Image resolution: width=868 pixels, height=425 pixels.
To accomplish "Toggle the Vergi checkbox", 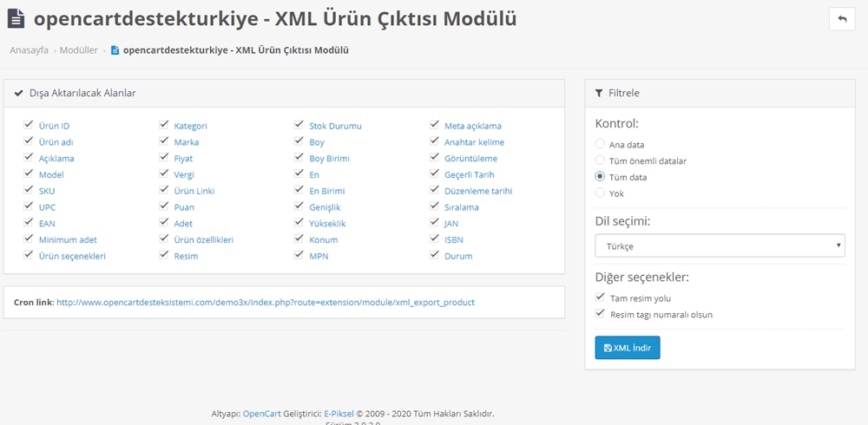I will (x=163, y=173).
